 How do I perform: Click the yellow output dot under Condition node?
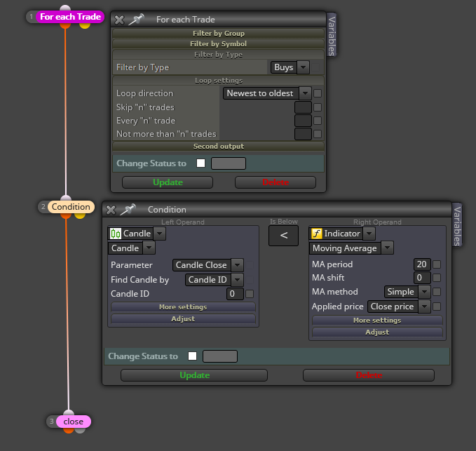coord(80,215)
